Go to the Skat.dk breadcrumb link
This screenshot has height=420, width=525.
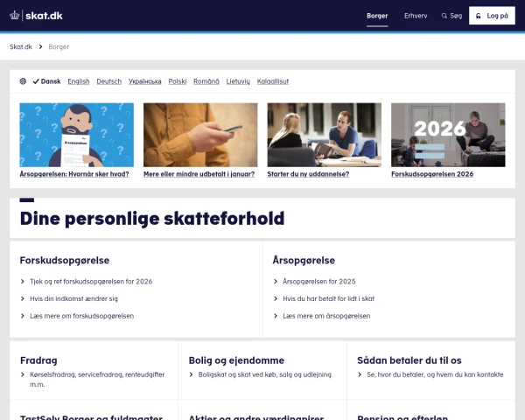point(21,46)
